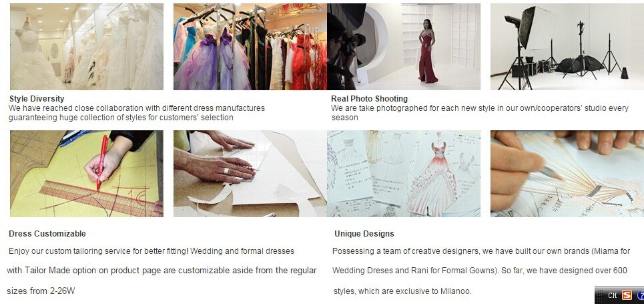Select the red pen pattern drafting image
This screenshot has width=644, height=304.
[x=87, y=174]
